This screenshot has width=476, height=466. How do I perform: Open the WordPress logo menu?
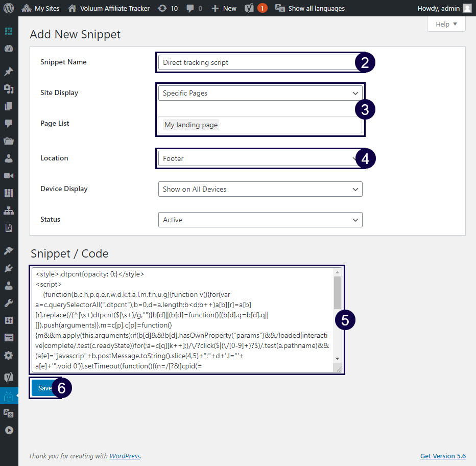[8, 8]
